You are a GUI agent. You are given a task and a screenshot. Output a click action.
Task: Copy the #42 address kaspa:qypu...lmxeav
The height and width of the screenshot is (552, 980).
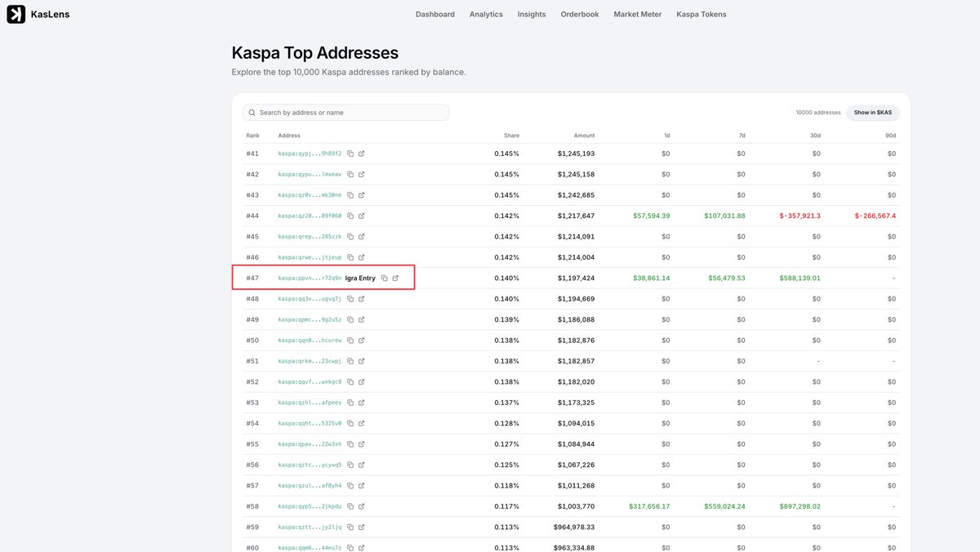coord(350,174)
